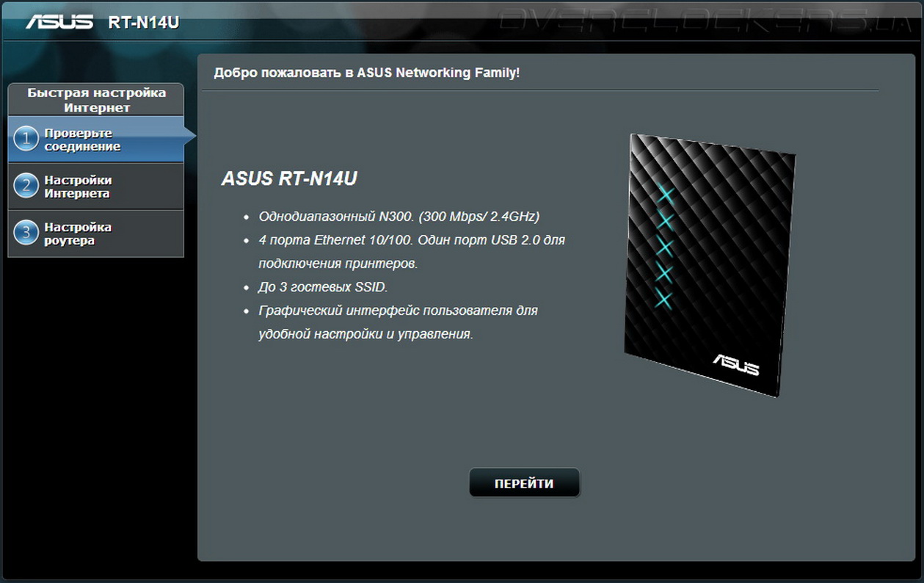The image size is (924, 583).
Task: Select the step 3 number circle icon
Action: 26,233
